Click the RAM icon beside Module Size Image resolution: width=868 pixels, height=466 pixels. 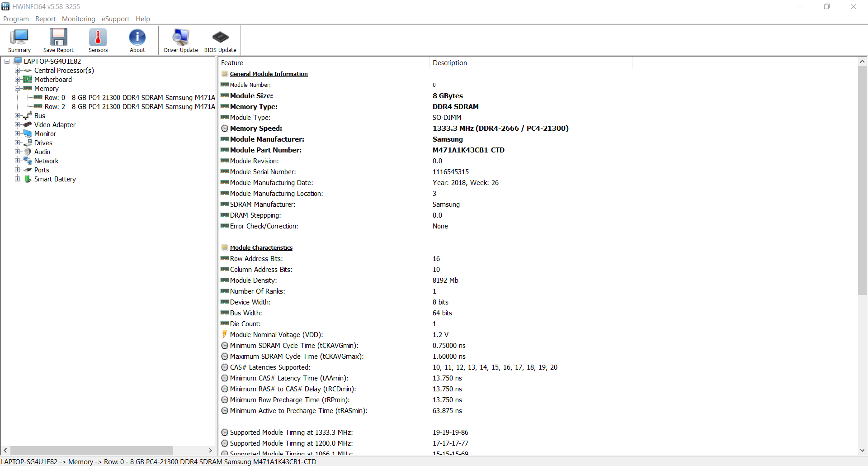225,95
